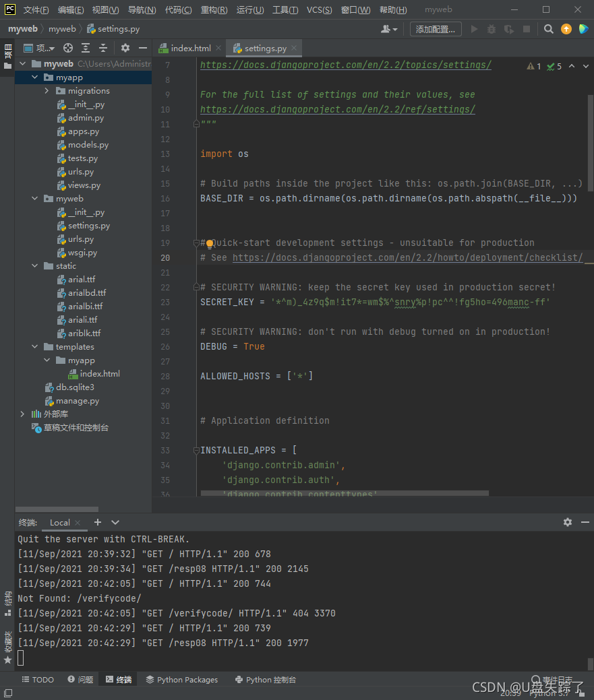594x700 pixels.
Task: Expand the 外部库 external libraries node
Action: [x=23, y=414]
